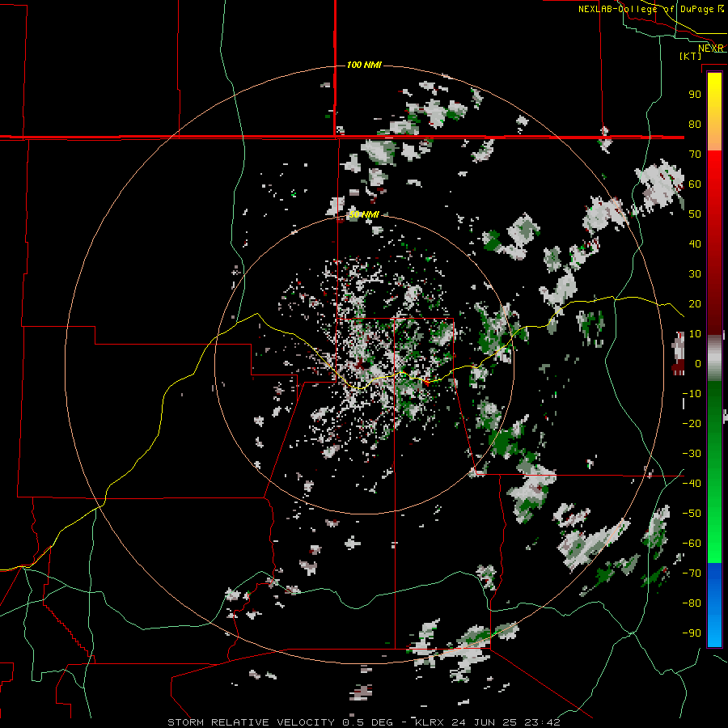This screenshot has width=728, height=728.
Task: Select the -80 value on velocity scale
Action: (692, 603)
